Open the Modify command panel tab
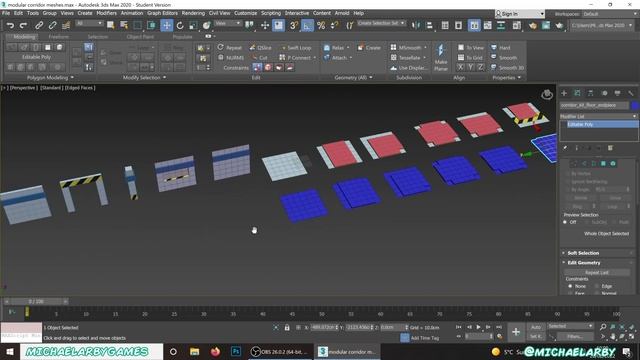The width and height of the screenshot is (640, 360). coord(578,93)
